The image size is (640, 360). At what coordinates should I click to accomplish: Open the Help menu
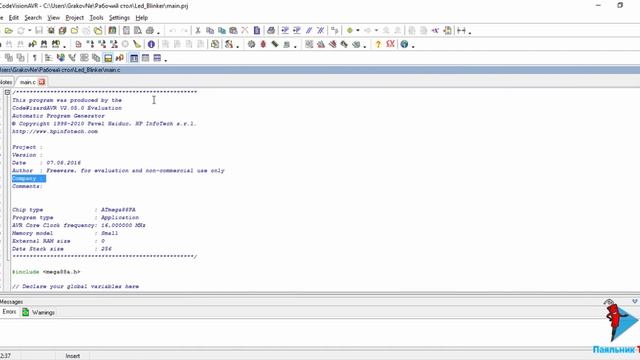click(142, 18)
